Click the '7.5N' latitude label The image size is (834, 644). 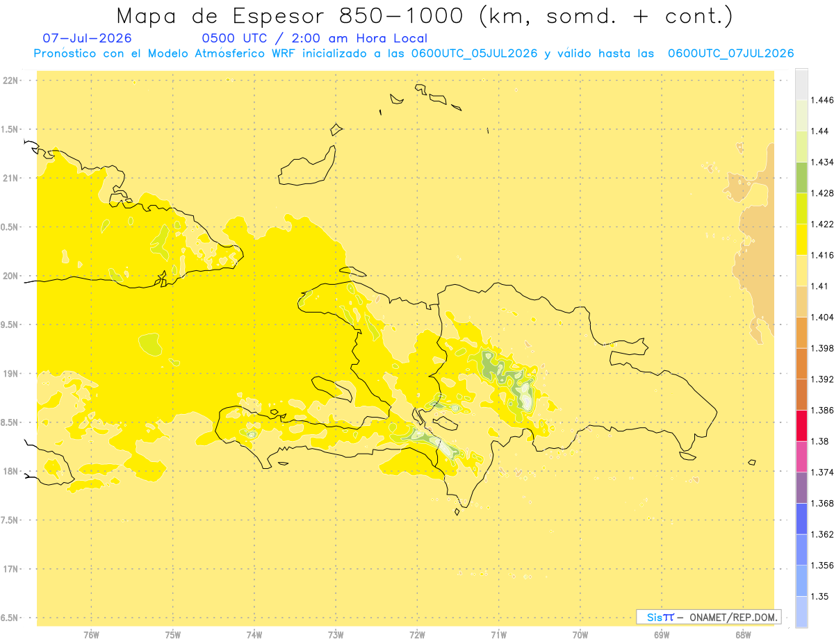tap(10, 520)
